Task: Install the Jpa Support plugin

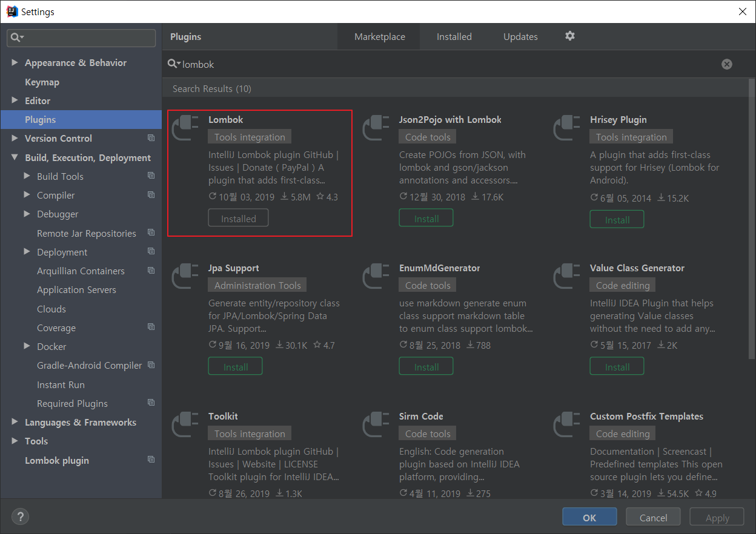Action: click(x=235, y=367)
